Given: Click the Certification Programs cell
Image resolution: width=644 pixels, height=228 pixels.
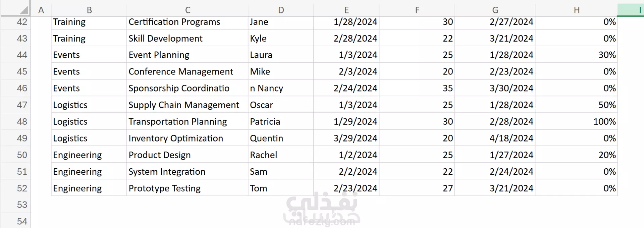Looking at the screenshot, I should (x=187, y=22).
